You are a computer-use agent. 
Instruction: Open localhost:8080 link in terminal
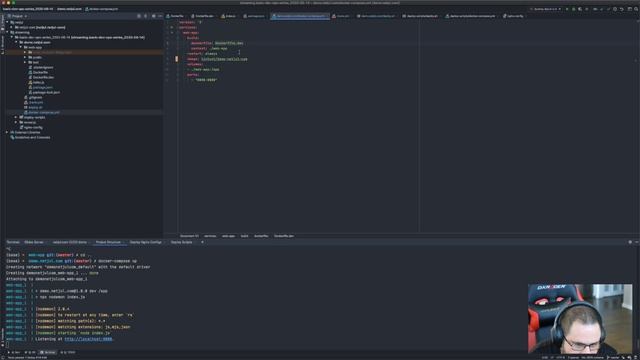tap(88, 339)
